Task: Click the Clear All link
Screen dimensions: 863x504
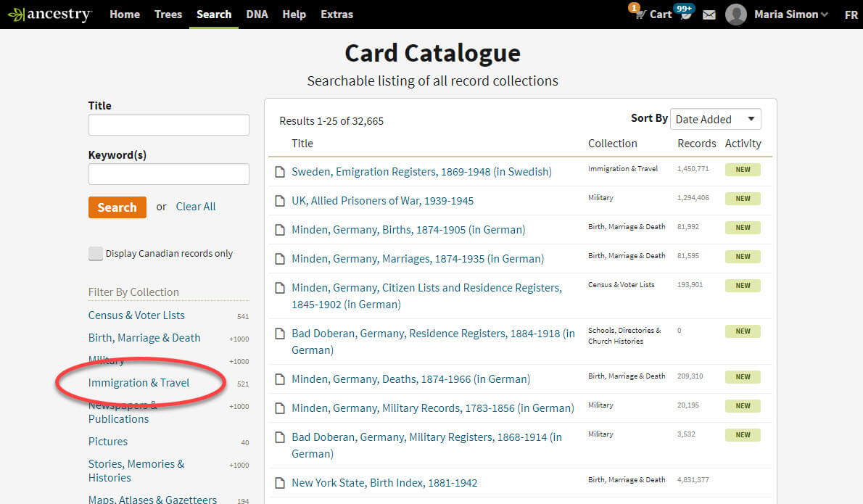Action: click(195, 207)
